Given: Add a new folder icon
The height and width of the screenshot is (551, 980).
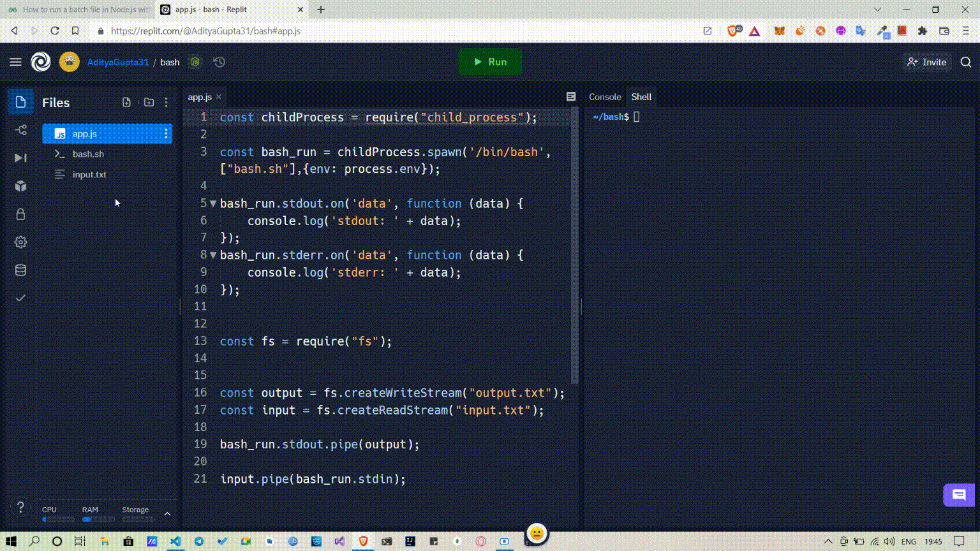Looking at the screenshot, I should pyautogui.click(x=149, y=102).
